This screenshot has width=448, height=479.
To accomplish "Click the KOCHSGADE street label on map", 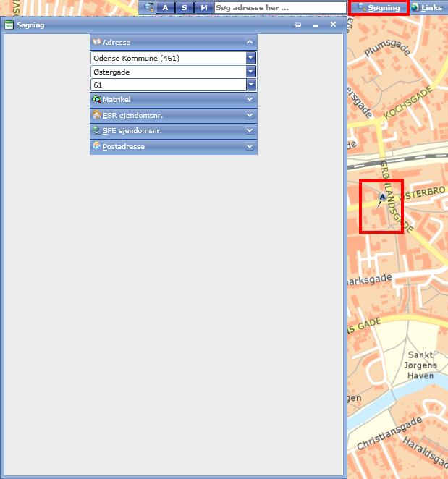I will click(x=408, y=103).
